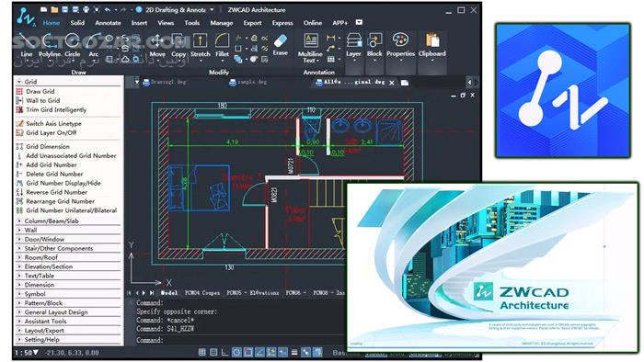Switch to the Express ribbon tab

[282, 23]
